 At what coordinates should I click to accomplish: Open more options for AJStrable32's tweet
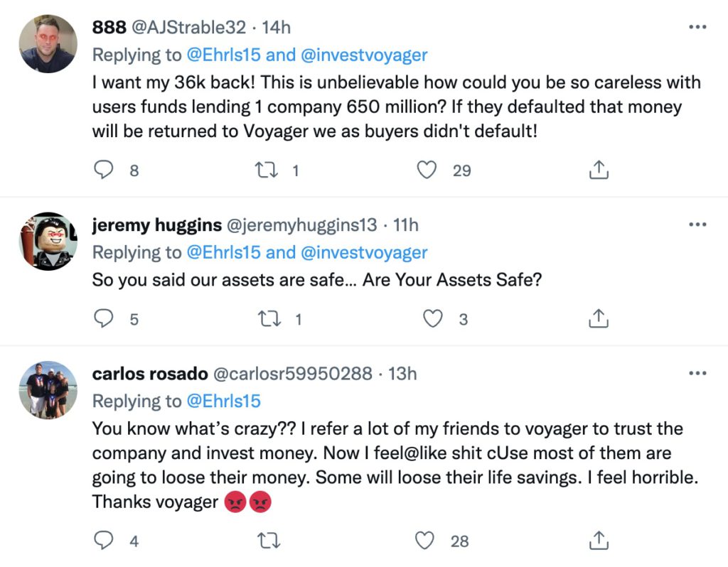tap(698, 28)
